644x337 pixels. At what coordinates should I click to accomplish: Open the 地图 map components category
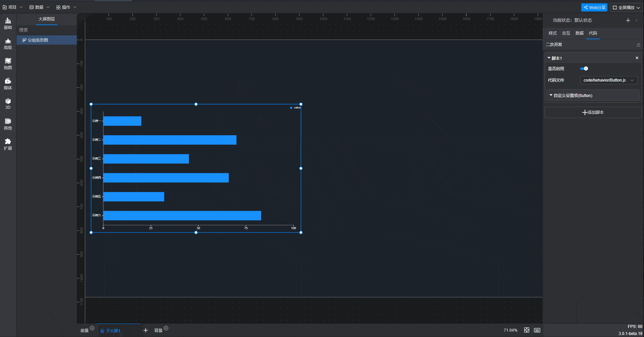coord(8,64)
